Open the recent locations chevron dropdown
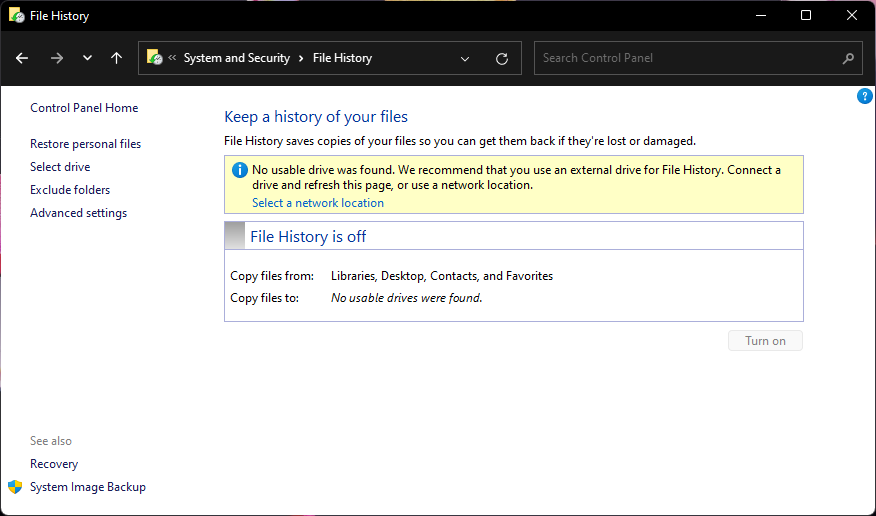 87,58
